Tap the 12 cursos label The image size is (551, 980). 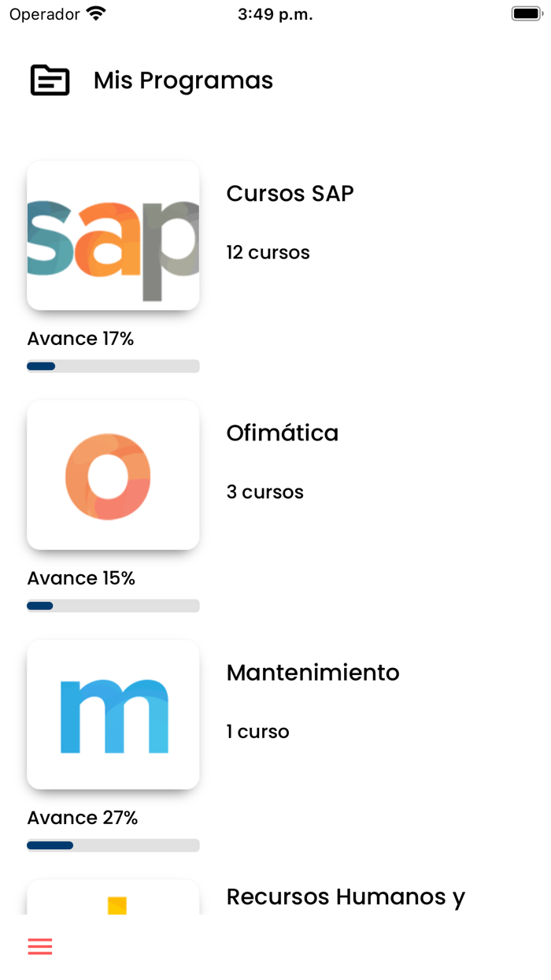[x=268, y=252]
